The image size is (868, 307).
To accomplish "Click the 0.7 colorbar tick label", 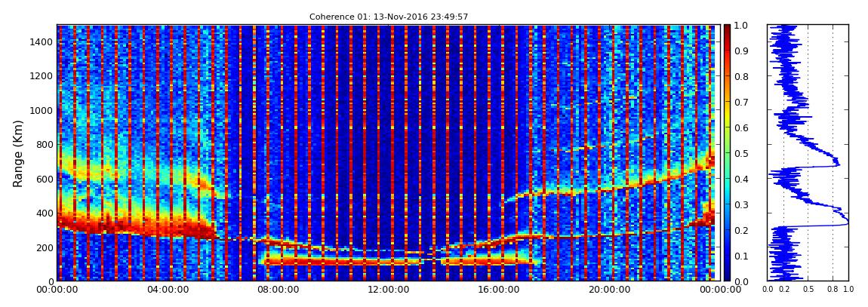I will point(741,103).
